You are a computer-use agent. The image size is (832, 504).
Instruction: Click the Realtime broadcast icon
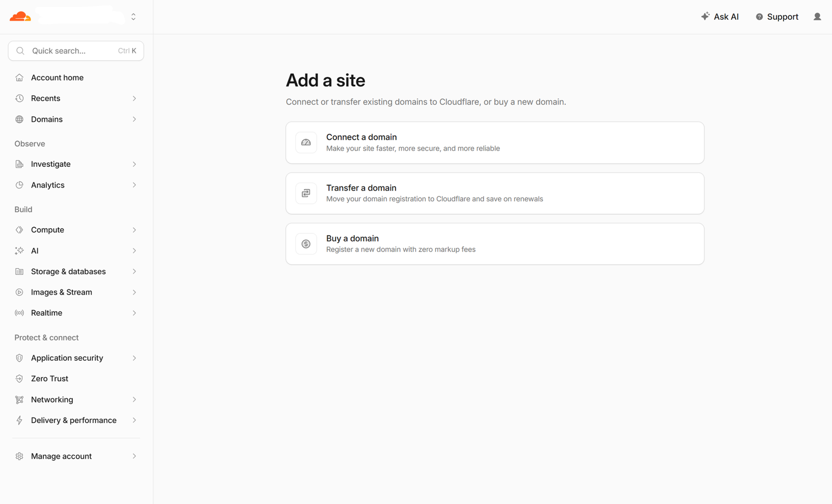[19, 313]
